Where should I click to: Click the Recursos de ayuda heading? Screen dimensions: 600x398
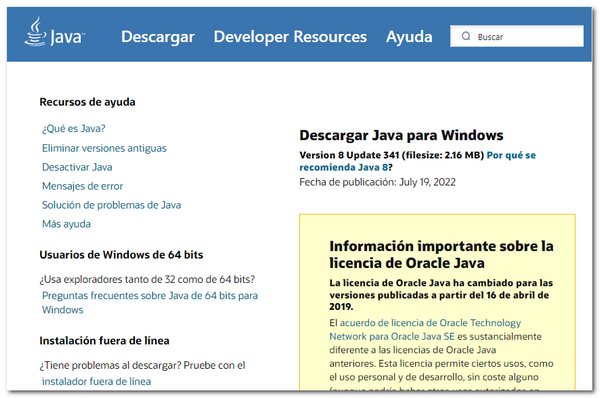pyautogui.click(x=87, y=102)
